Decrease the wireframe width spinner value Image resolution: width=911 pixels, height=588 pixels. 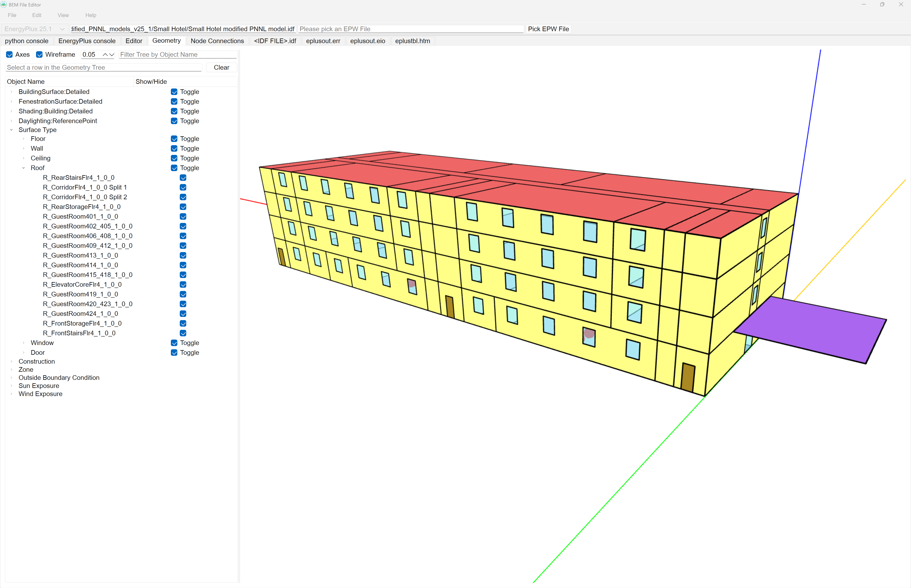tap(112, 55)
